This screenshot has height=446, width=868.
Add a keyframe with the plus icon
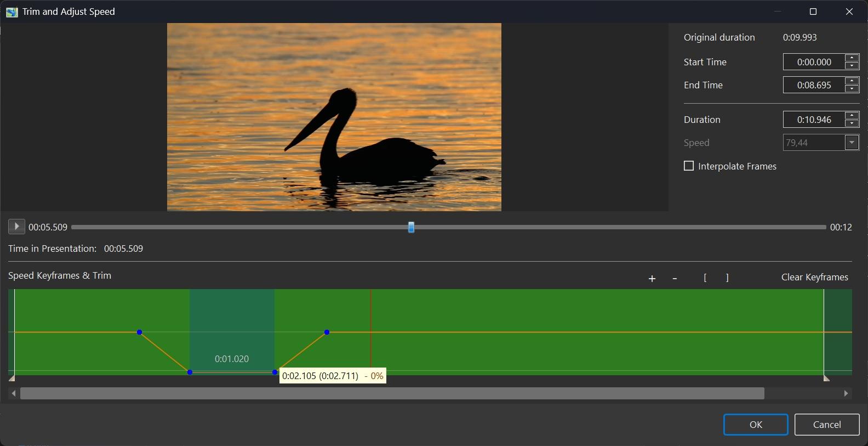click(x=652, y=279)
